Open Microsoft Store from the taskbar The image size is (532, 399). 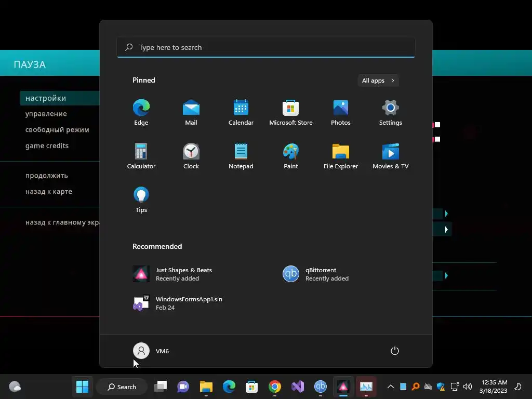click(x=252, y=387)
